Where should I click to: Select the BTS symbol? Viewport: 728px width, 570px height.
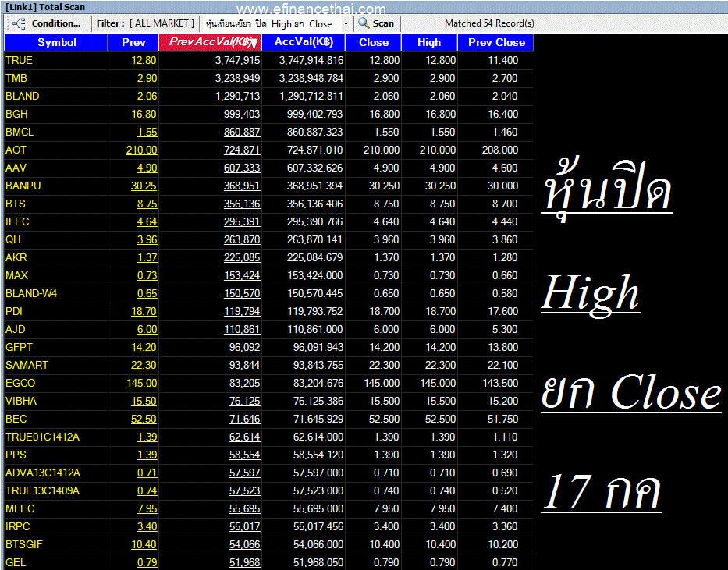(x=16, y=204)
